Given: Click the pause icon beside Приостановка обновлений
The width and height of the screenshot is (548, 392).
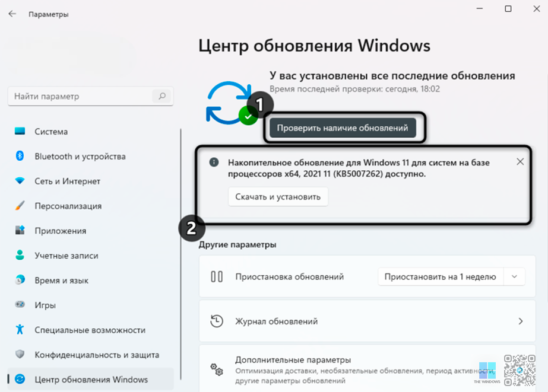Looking at the screenshot, I should (x=217, y=276).
